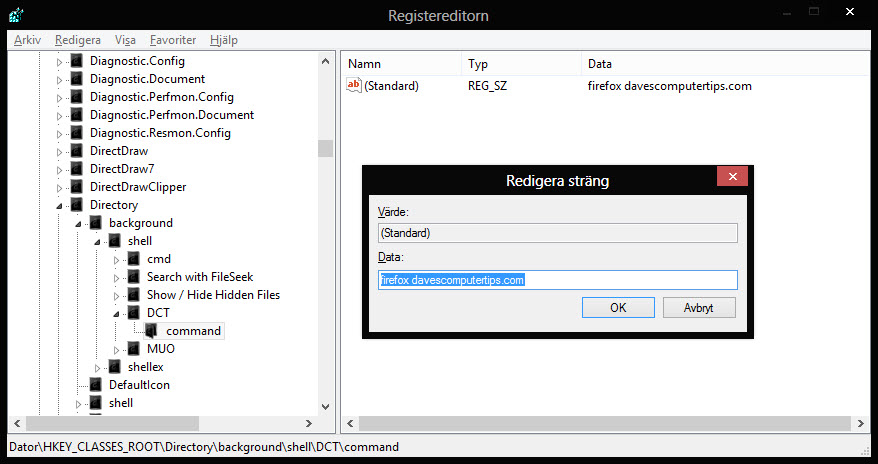878x464 pixels.
Task: Click the values pane scroll left arrow
Action: 351,424
